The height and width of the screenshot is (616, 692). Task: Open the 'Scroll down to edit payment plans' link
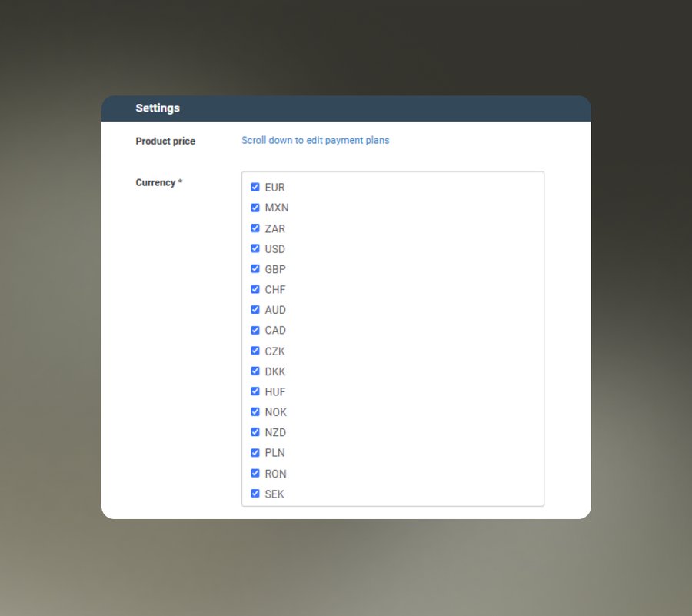315,140
